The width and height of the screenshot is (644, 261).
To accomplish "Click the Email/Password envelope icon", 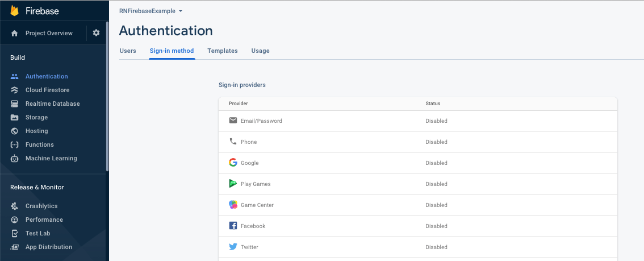I will [233, 121].
